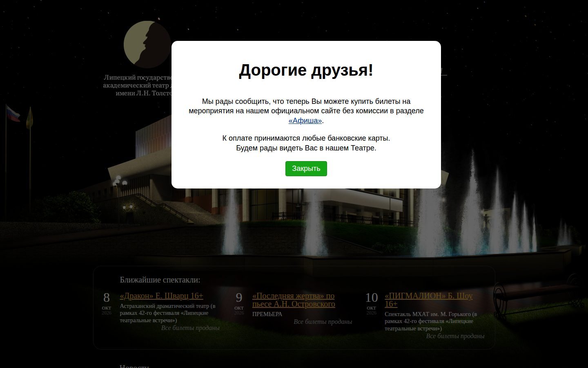This screenshot has width=588, height=368.
Task: Click Все билеты проданы under «Дракон»
Action: tap(190, 328)
